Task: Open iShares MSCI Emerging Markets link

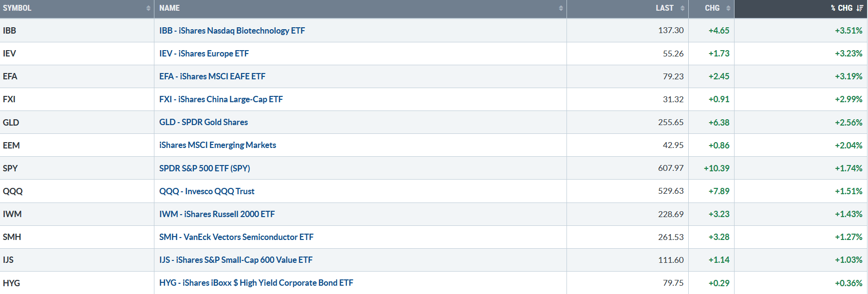Action: pyautogui.click(x=217, y=145)
